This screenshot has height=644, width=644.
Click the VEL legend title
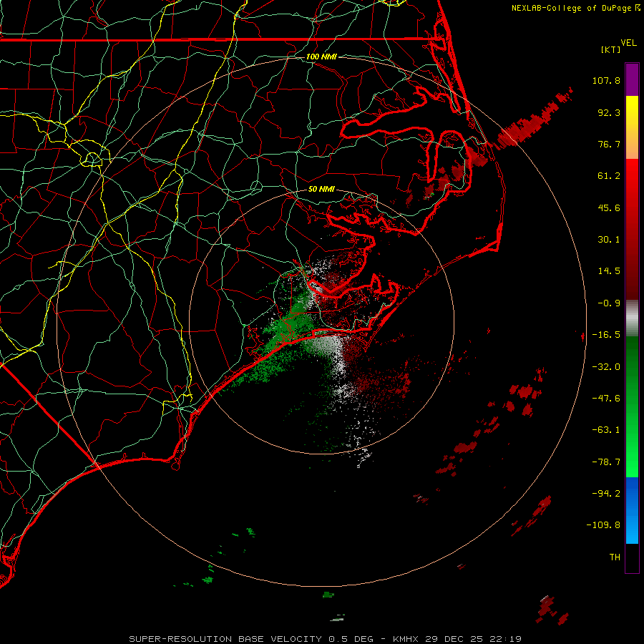click(628, 43)
